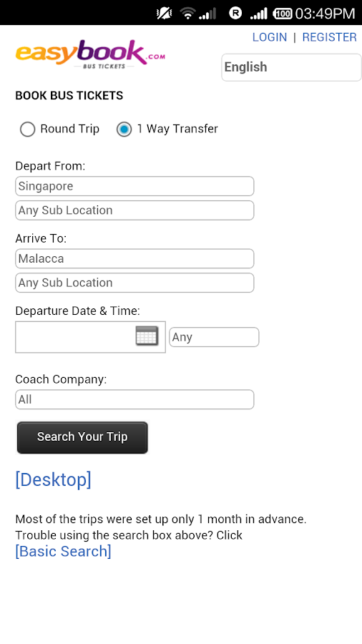362x644 pixels.
Task: Click inside the departure date field
Action: 76,337
